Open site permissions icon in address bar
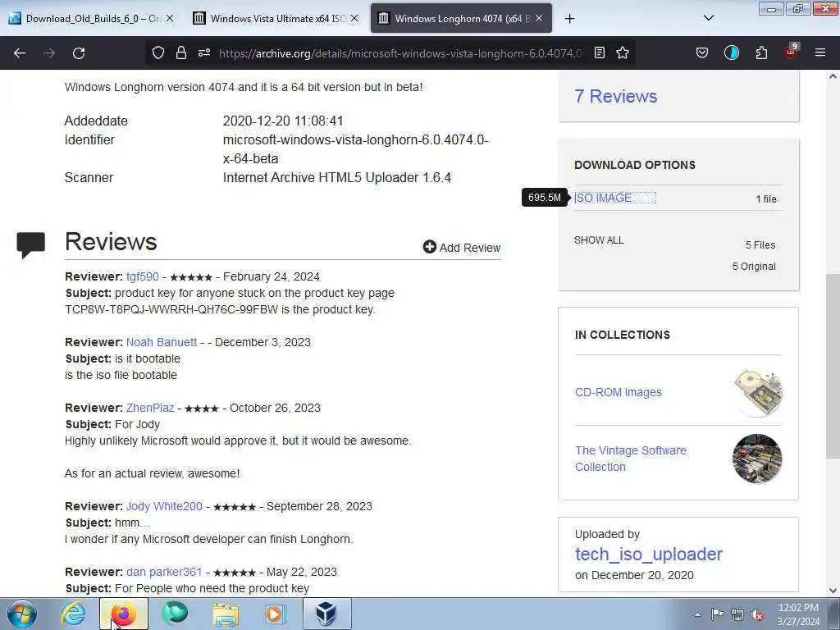 [x=204, y=52]
